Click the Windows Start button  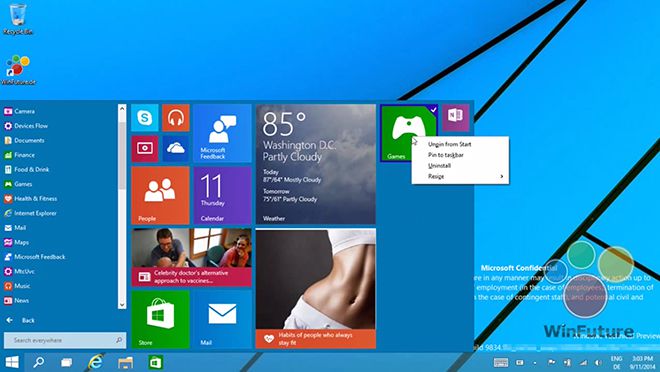pos(12,362)
